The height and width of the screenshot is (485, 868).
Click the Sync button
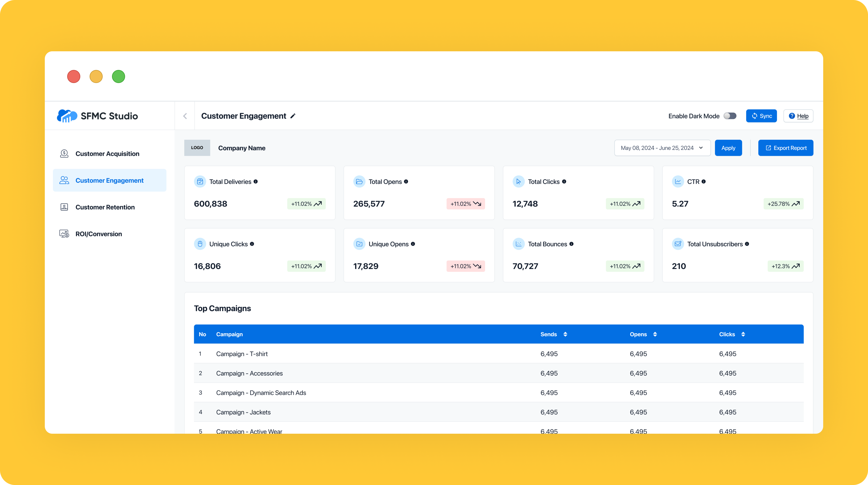(x=761, y=116)
